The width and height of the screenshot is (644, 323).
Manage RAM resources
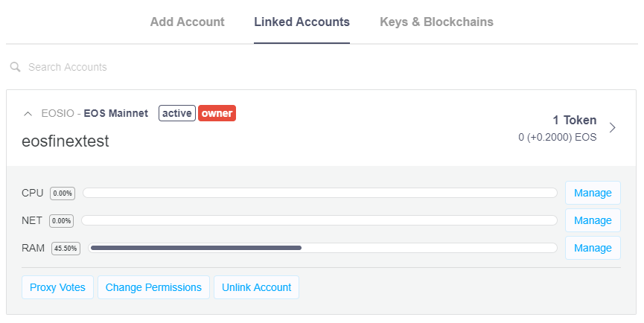[x=593, y=248]
